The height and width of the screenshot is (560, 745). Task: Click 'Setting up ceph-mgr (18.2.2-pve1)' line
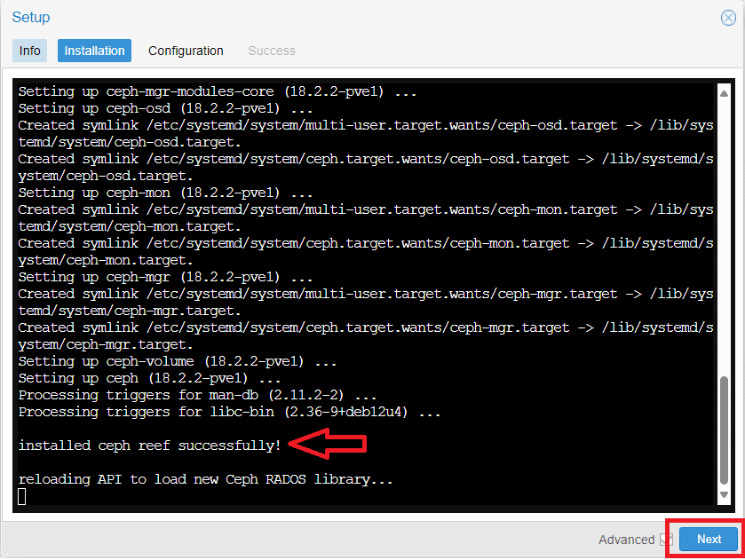tap(165, 277)
